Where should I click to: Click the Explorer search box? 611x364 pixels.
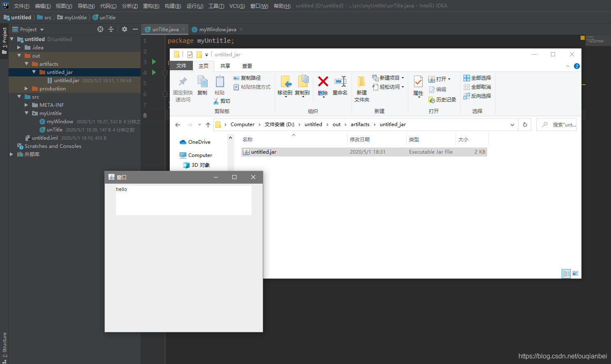click(556, 125)
